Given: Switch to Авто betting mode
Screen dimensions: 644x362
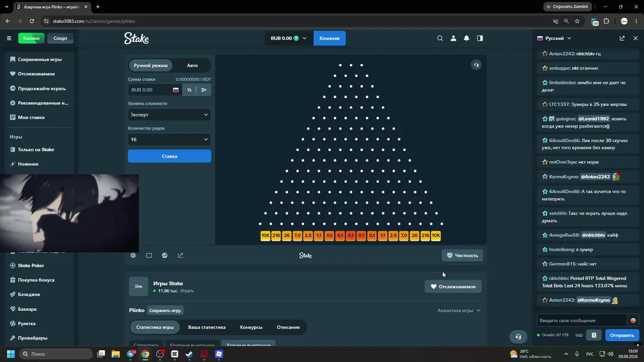Looking at the screenshot, I should [x=192, y=65].
